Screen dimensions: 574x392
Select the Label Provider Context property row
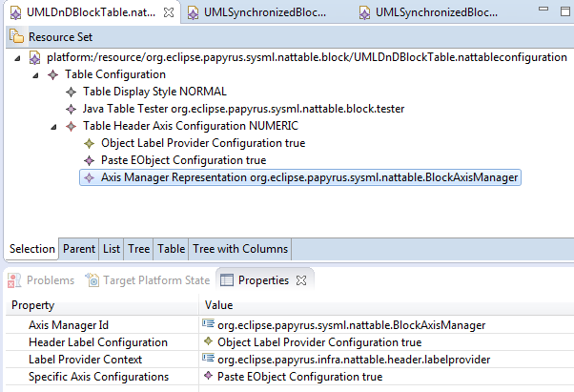tap(290, 360)
